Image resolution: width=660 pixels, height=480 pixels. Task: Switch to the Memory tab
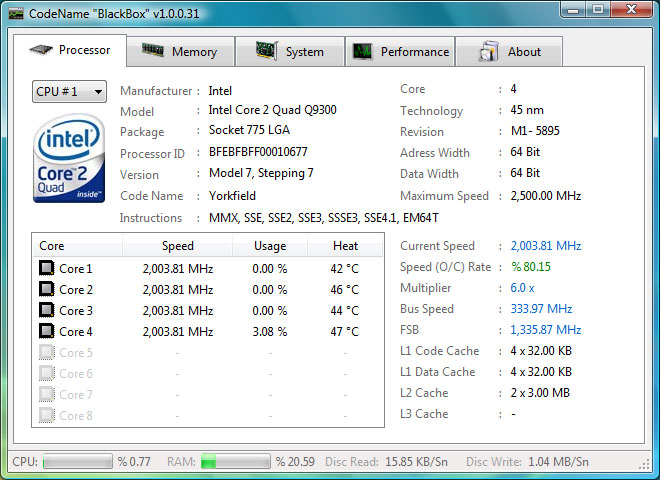click(x=181, y=51)
